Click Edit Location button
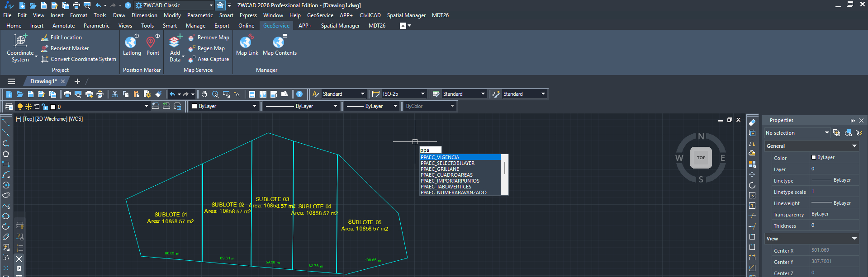This screenshot has height=277, width=868. [62, 38]
